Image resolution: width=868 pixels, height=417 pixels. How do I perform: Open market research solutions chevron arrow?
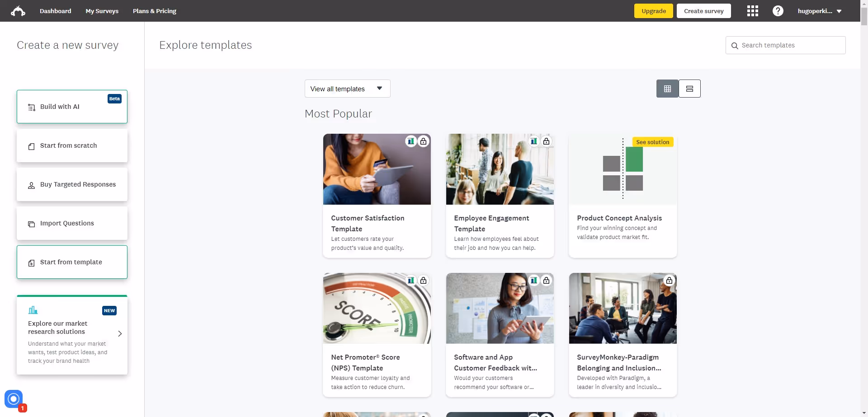tap(120, 333)
